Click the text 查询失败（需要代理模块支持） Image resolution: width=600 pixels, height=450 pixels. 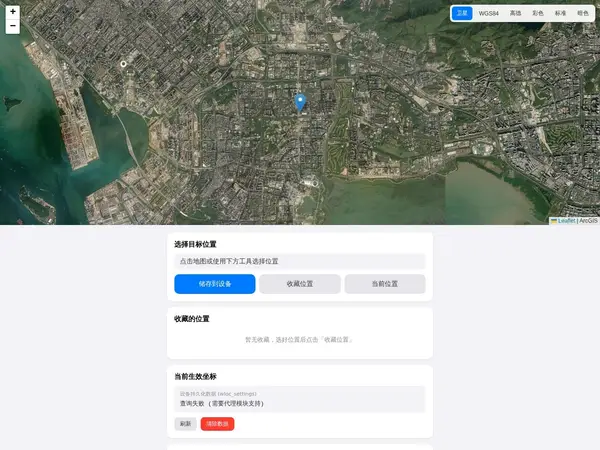(x=222, y=403)
